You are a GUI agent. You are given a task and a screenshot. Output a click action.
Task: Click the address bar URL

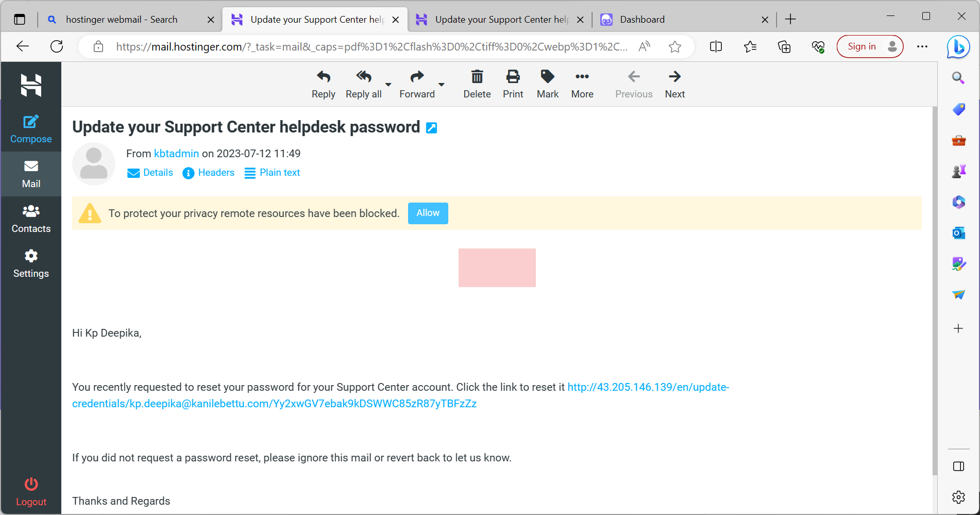371,47
